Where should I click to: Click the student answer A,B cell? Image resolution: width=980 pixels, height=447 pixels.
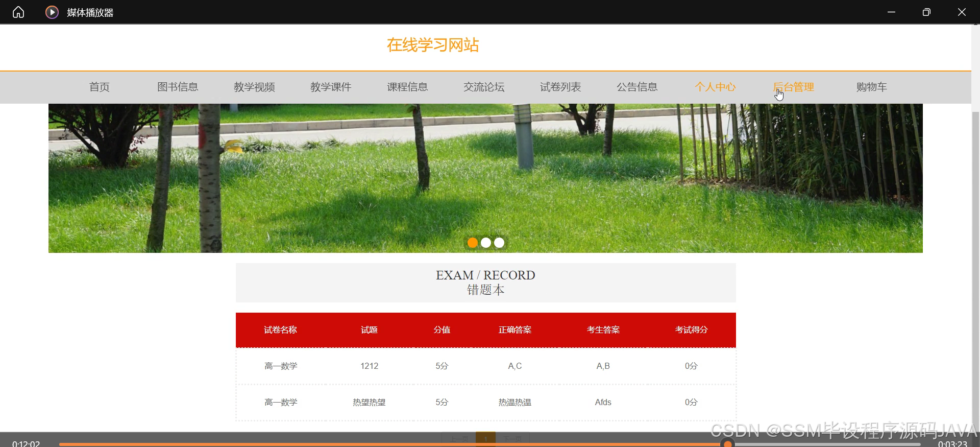tap(603, 366)
